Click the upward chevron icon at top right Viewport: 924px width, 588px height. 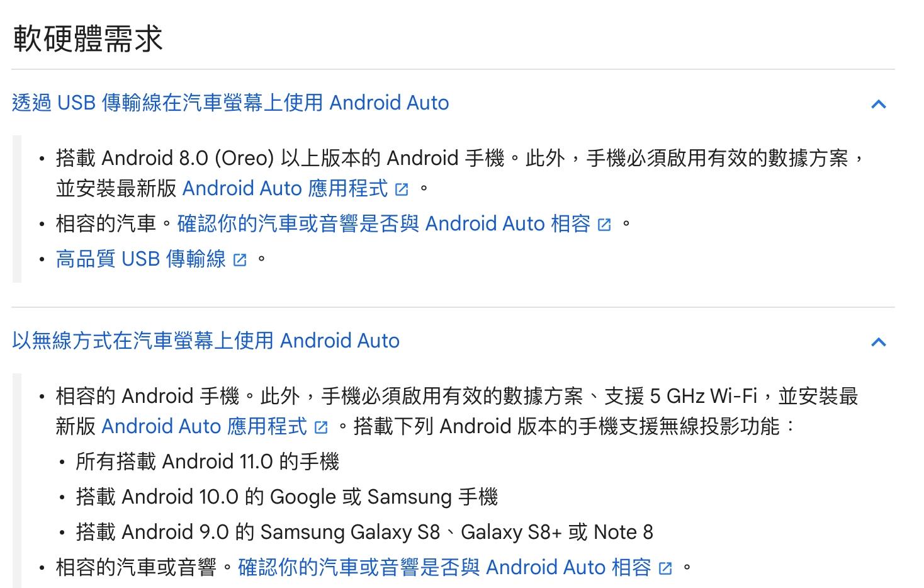tap(879, 105)
